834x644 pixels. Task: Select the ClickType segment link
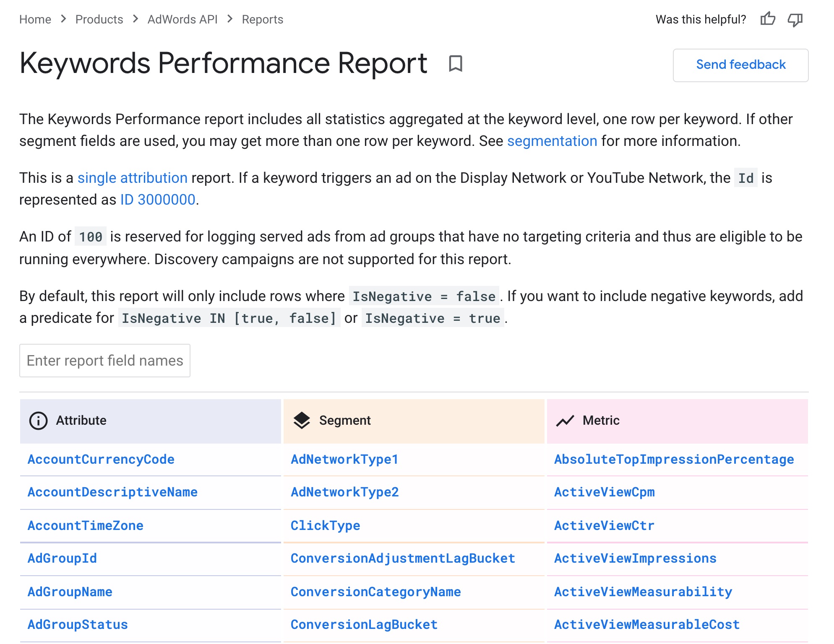[326, 525]
